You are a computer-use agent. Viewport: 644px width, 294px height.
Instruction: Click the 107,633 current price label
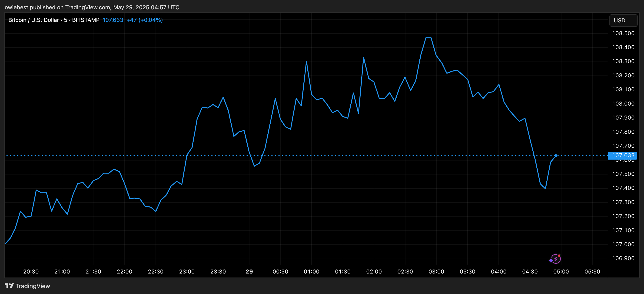[623, 156]
